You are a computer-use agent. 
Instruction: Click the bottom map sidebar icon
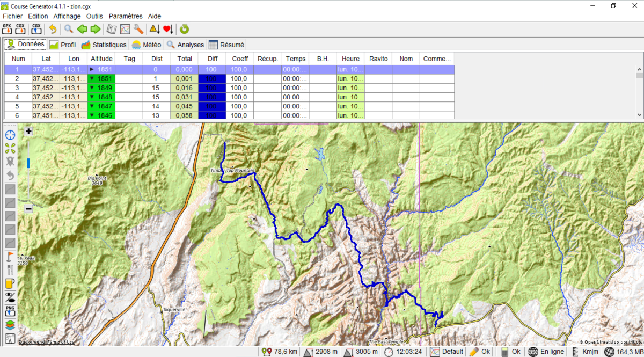(x=10, y=338)
